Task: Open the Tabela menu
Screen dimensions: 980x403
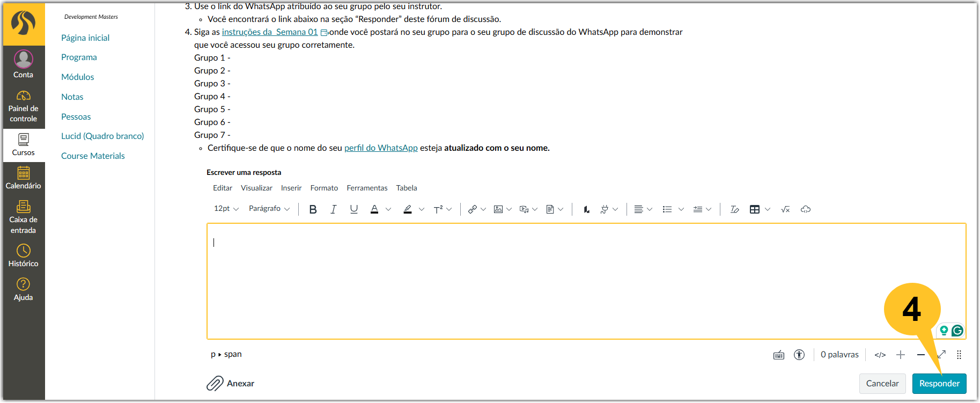Action: (x=407, y=188)
